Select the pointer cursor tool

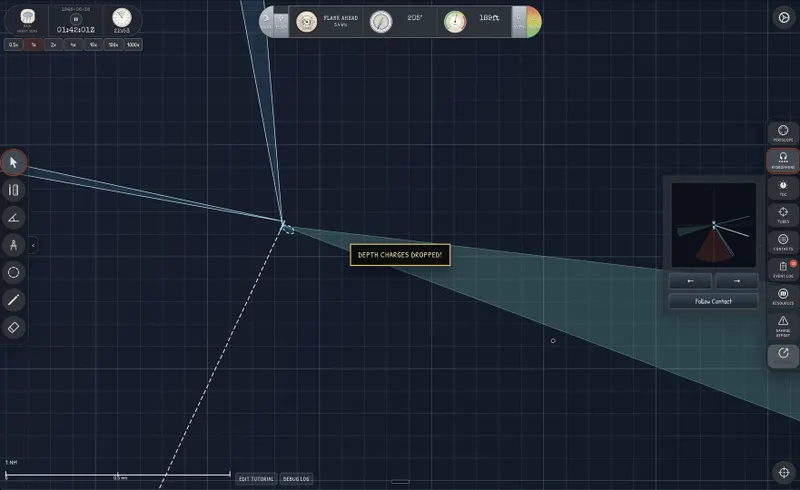click(x=14, y=163)
